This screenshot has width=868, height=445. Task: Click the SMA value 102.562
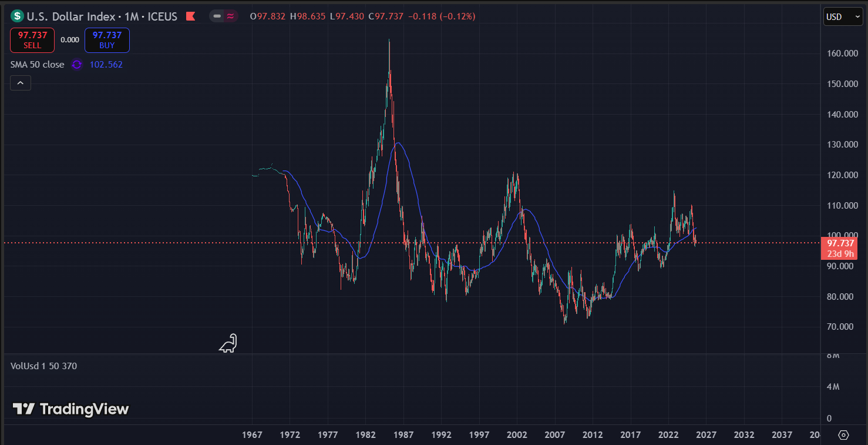[x=106, y=65]
